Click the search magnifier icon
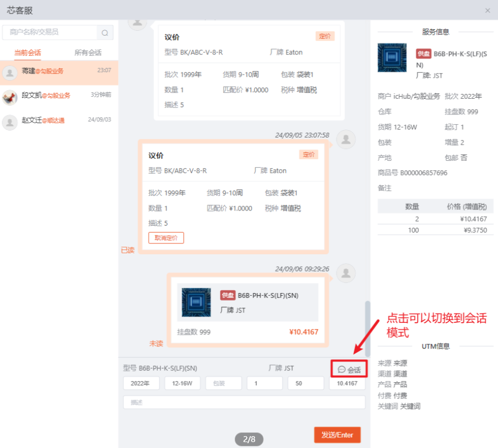 [x=105, y=33]
